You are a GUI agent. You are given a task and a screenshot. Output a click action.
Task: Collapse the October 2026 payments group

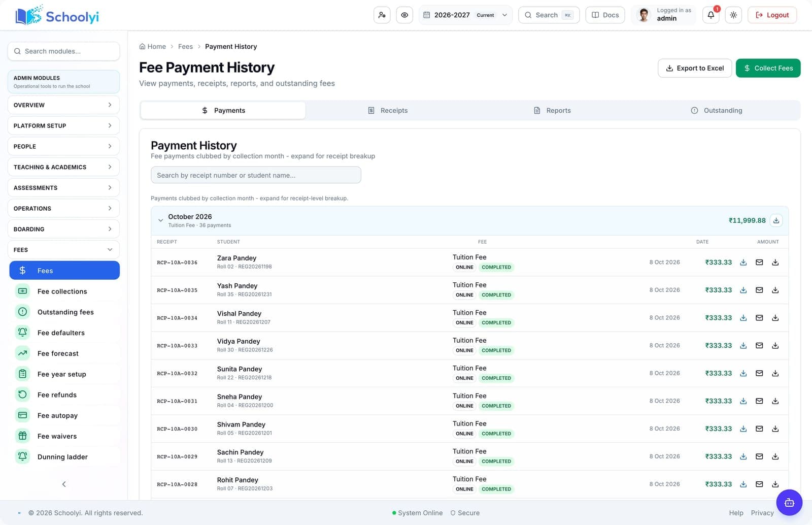(x=160, y=220)
